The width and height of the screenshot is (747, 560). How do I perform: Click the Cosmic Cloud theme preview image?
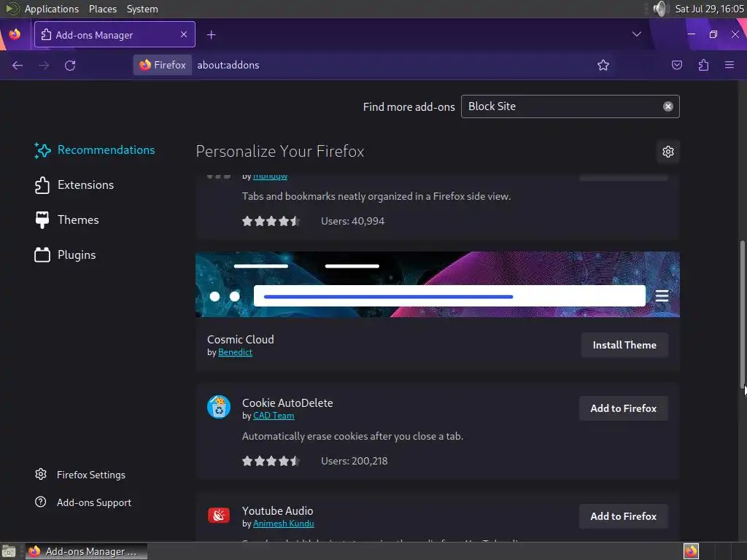(x=438, y=284)
